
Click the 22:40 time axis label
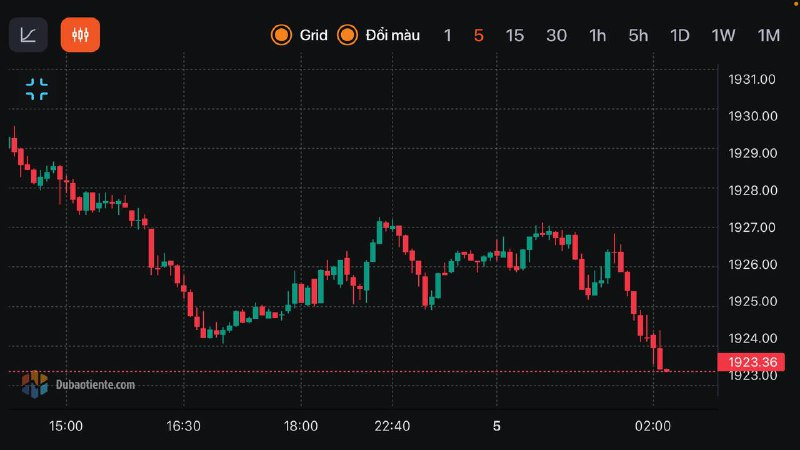[x=391, y=426]
